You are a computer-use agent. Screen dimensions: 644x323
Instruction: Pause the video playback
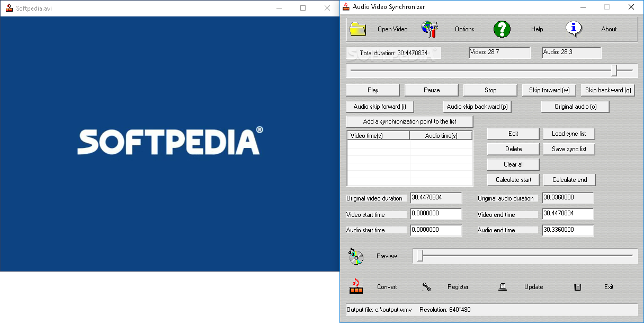(432, 90)
